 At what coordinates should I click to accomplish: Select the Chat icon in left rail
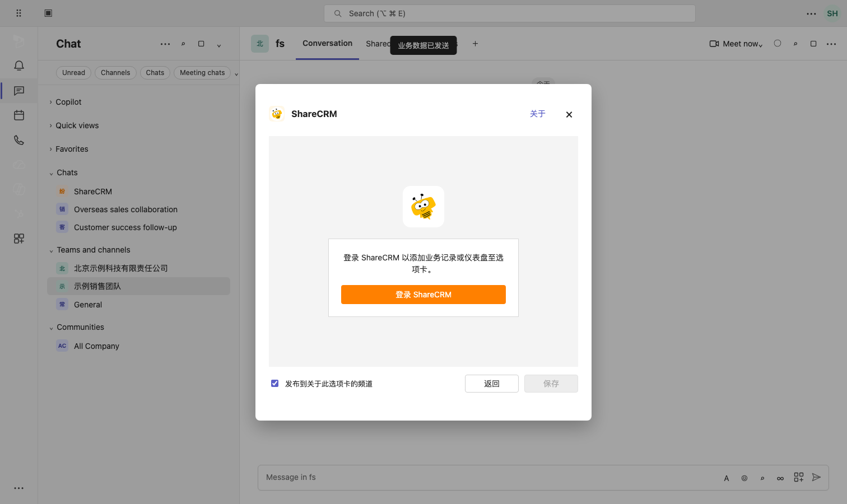pyautogui.click(x=19, y=91)
